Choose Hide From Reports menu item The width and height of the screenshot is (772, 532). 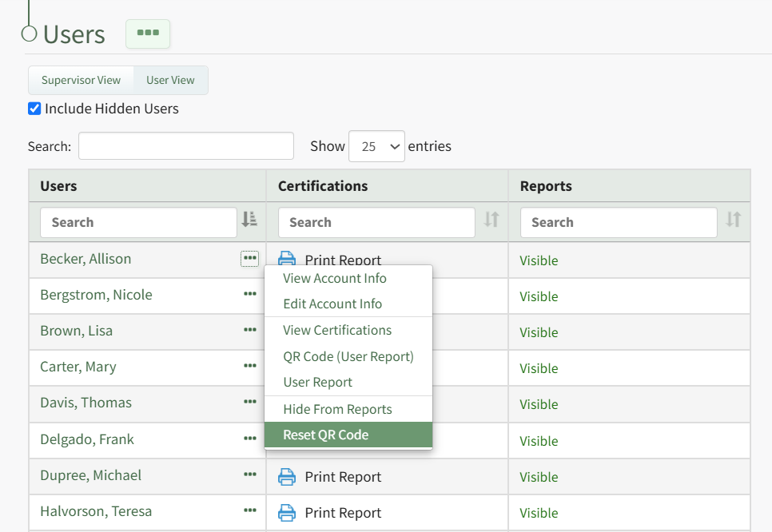click(348, 409)
